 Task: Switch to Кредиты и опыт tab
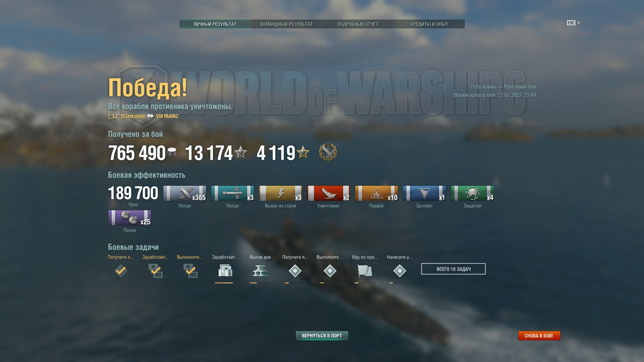coord(429,24)
